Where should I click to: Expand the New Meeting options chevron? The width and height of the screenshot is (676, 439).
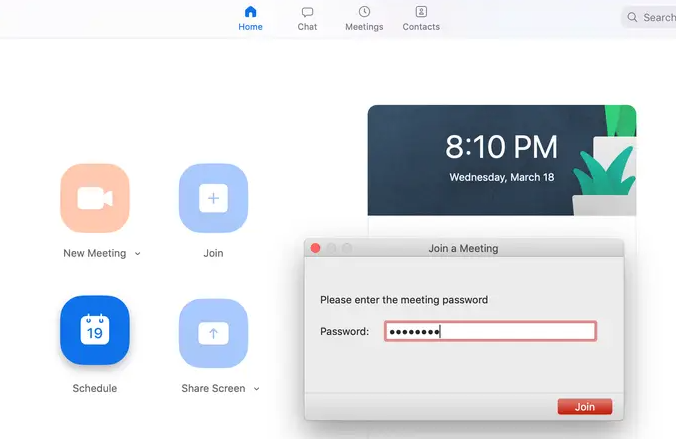click(138, 254)
